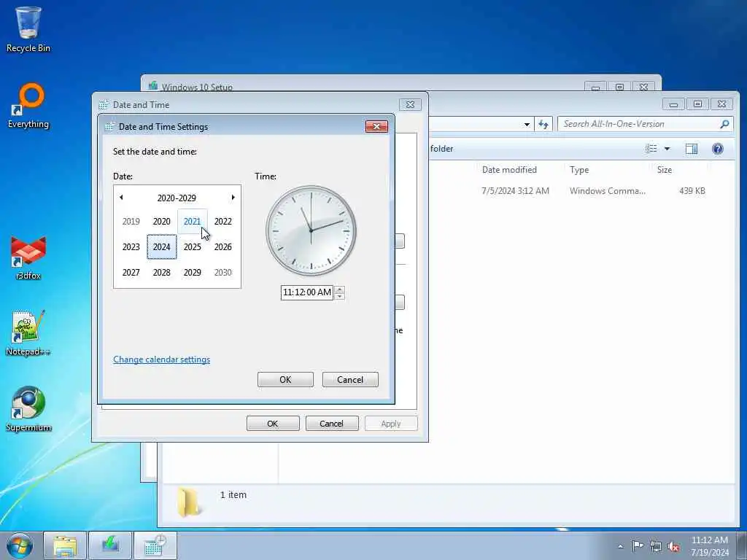Screen dimensions: 747x560
Task: Open the Change calendar settings link
Action: [161, 359]
